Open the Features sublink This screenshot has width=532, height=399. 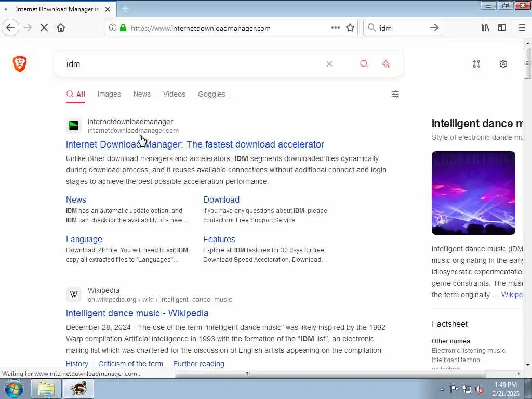pos(219,239)
